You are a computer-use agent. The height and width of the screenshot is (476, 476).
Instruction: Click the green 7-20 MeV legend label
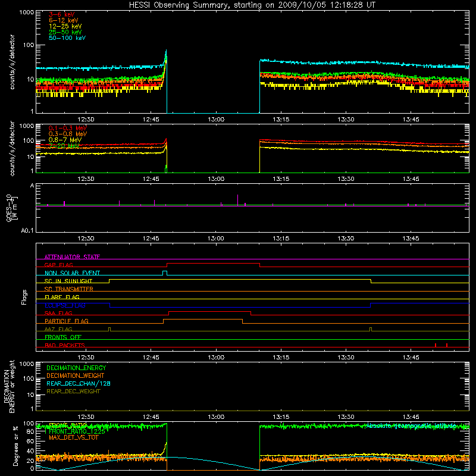pos(64,146)
